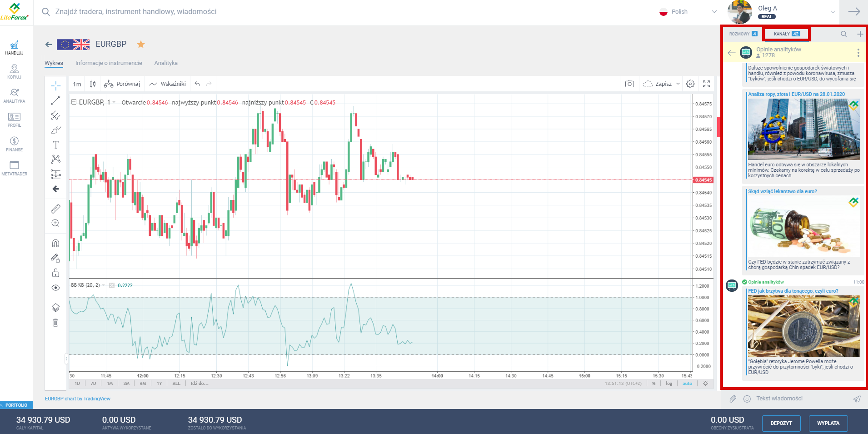Switch to the KANAŁY channels tab
This screenshot has height=434, width=868.
click(x=786, y=34)
